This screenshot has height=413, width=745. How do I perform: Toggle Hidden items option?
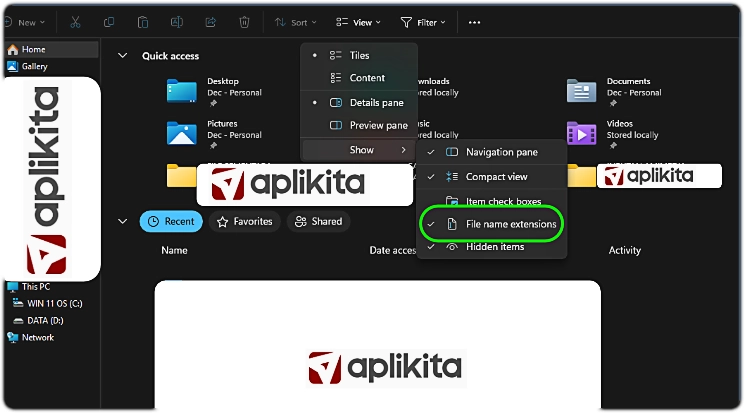pos(491,247)
